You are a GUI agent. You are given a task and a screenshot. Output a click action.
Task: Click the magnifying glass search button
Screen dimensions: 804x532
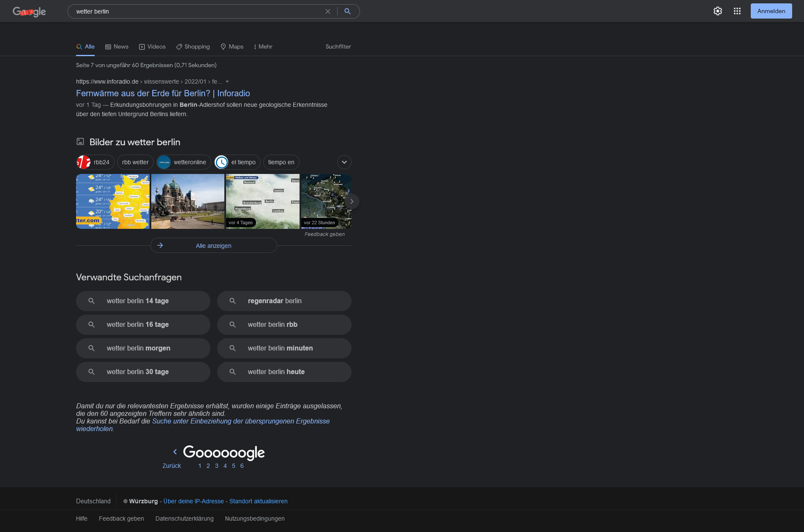coord(347,11)
